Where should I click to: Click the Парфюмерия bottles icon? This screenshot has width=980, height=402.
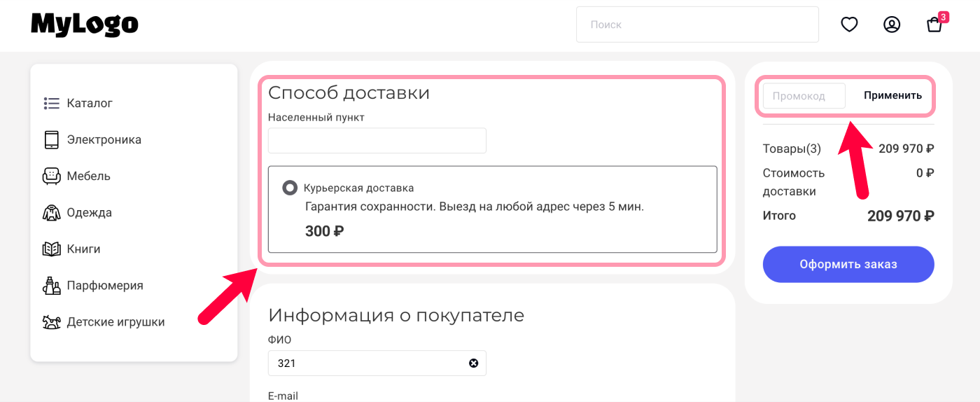[51, 285]
